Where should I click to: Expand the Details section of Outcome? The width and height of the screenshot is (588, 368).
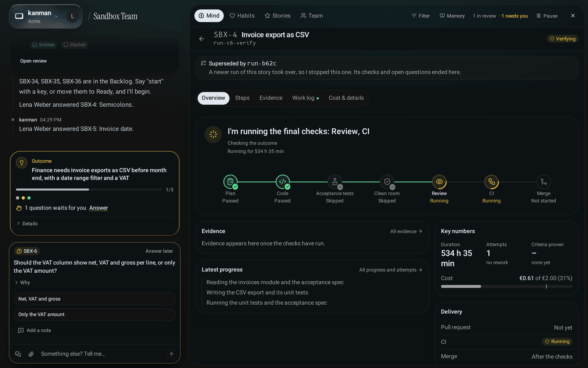(x=27, y=224)
